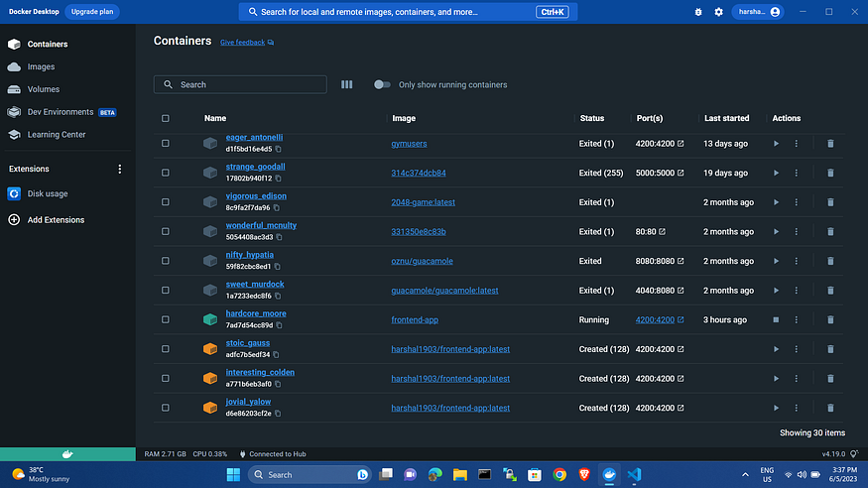This screenshot has height=488, width=868.
Task: Delete the hardcore_moore container
Action: pyautogui.click(x=830, y=319)
